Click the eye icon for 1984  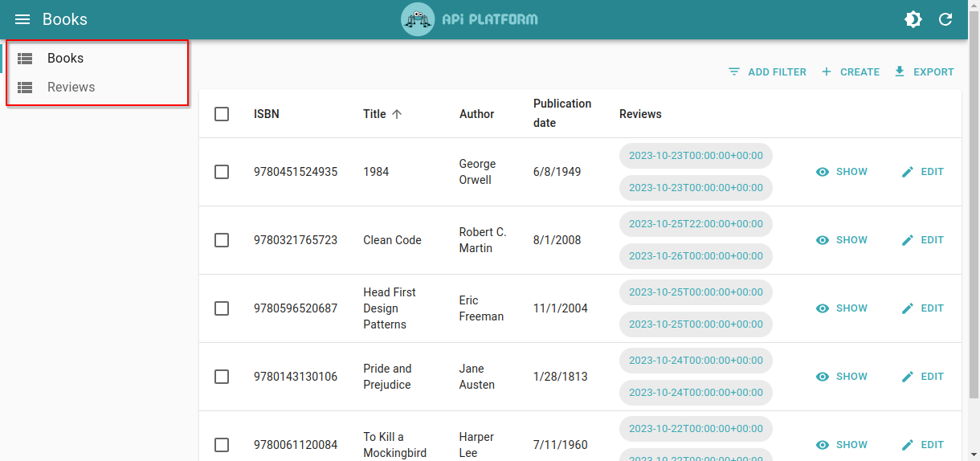[823, 172]
